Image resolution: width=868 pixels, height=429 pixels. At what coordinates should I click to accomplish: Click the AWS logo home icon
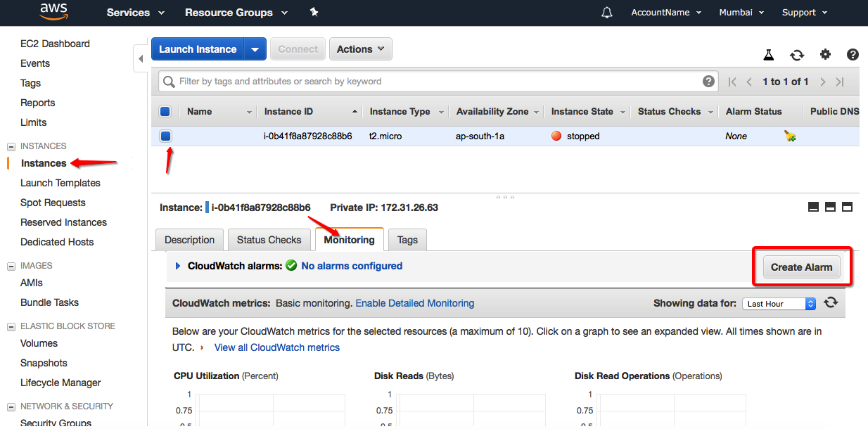tap(53, 12)
